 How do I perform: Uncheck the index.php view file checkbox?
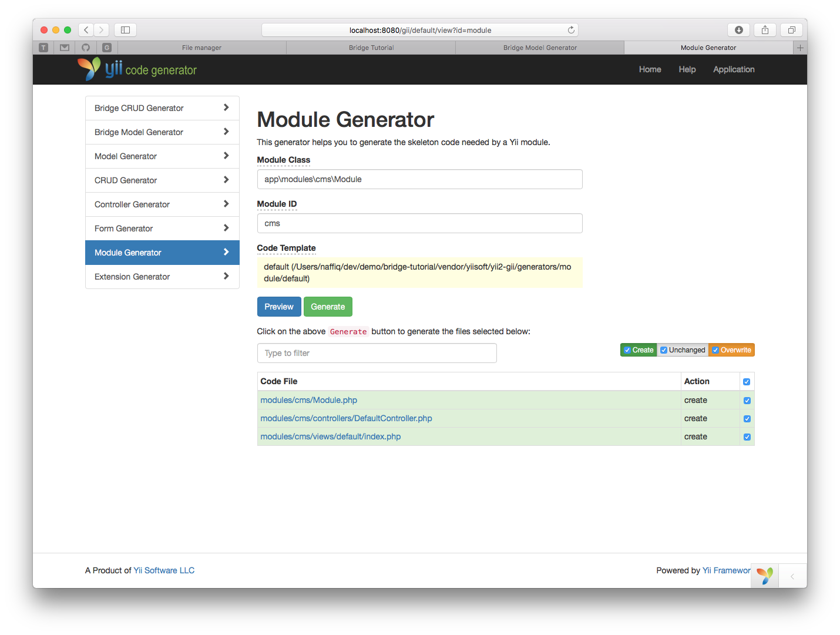coord(747,437)
